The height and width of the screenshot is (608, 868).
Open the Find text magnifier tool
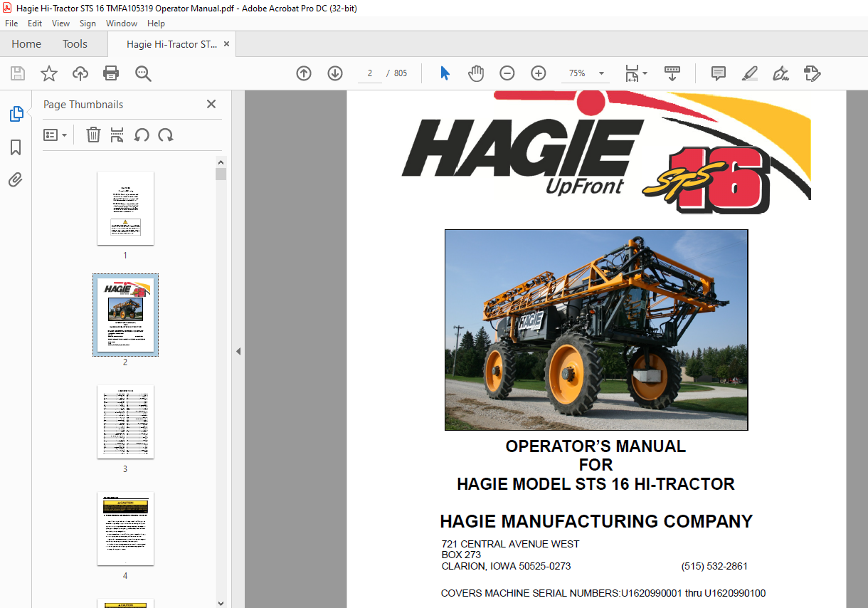pyautogui.click(x=143, y=73)
